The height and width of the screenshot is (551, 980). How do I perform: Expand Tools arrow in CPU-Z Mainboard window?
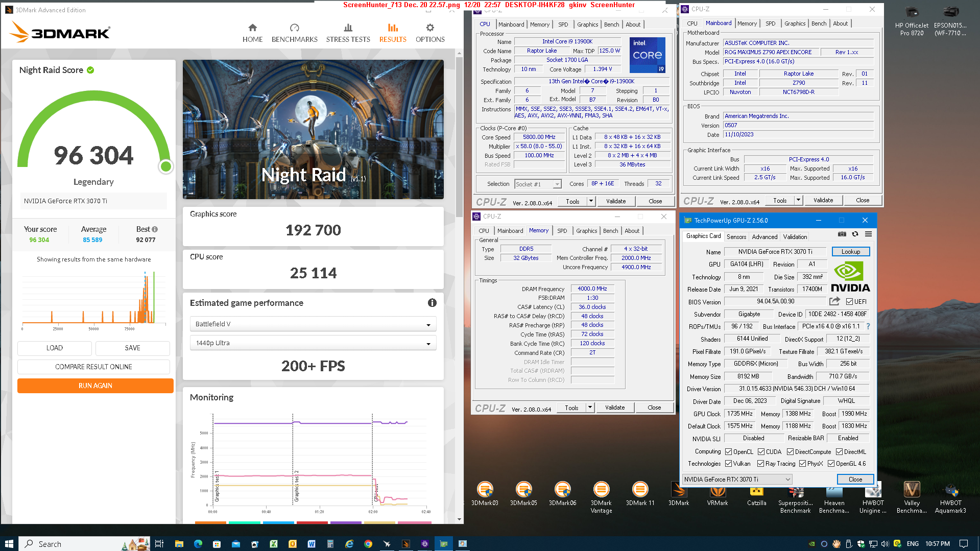[x=798, y=200]
